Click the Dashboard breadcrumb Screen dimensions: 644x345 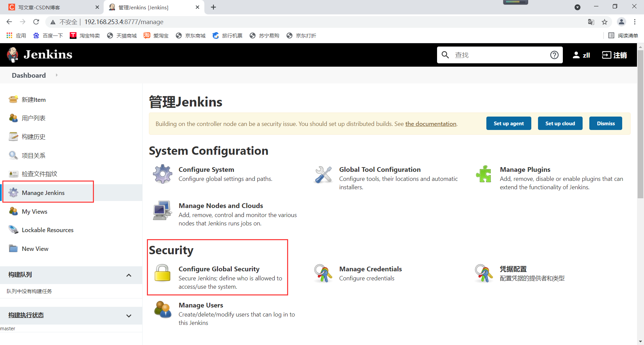pyautogui.click(x=29, y=75)
